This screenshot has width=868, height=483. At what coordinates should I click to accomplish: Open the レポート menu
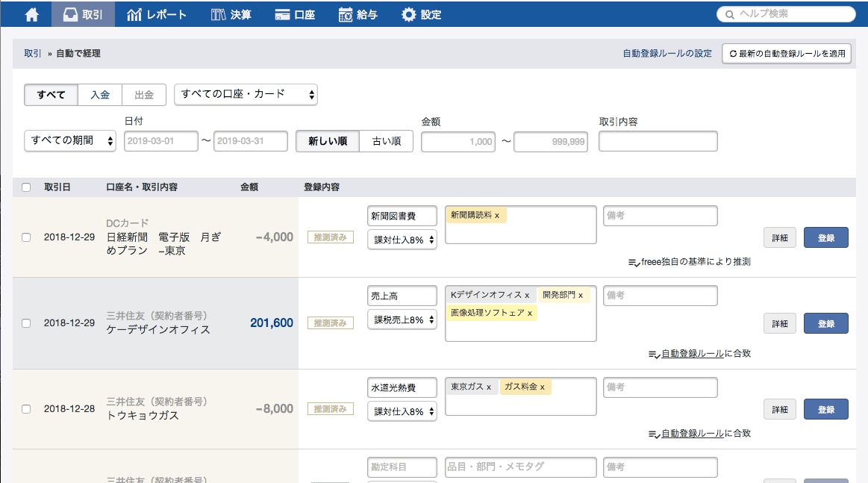[x=157, y=14]
